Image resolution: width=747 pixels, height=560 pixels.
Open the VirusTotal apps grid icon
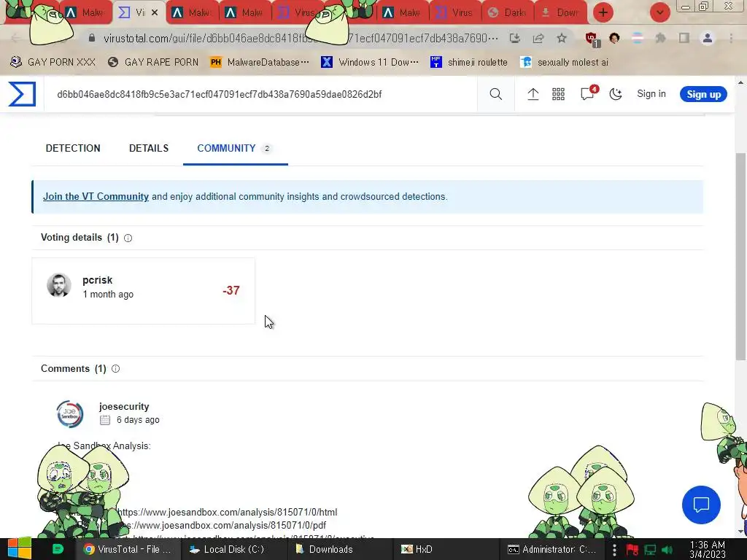pyautogui.click(x=558, y=94)
